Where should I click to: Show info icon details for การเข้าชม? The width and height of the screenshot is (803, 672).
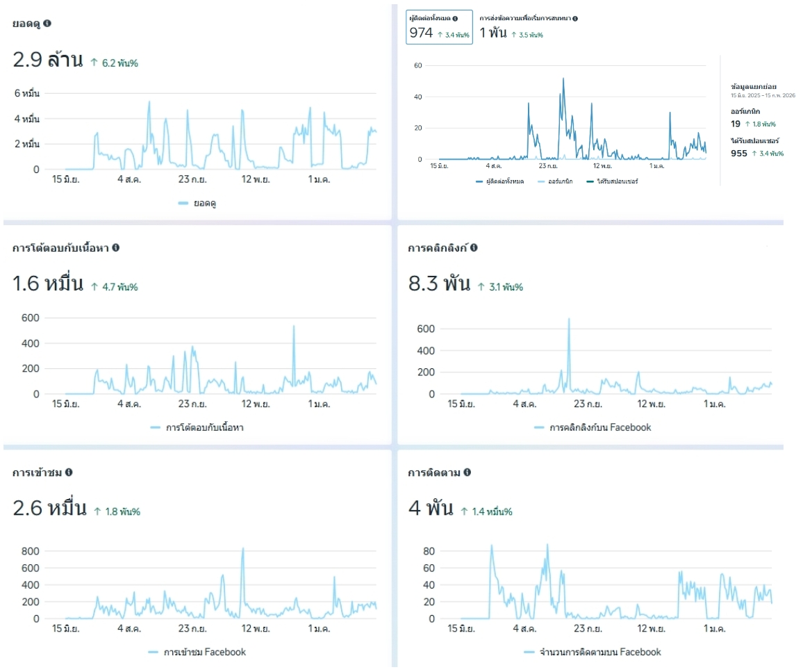pos(69,473)
